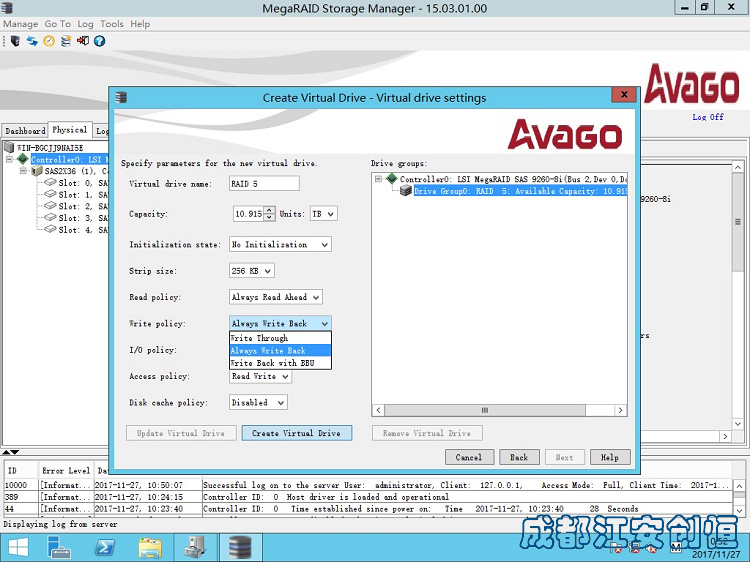Click the server icon in the toolbar
Image resolution: width=750 pixels, height=562 pixels.
tap(15, 41)
